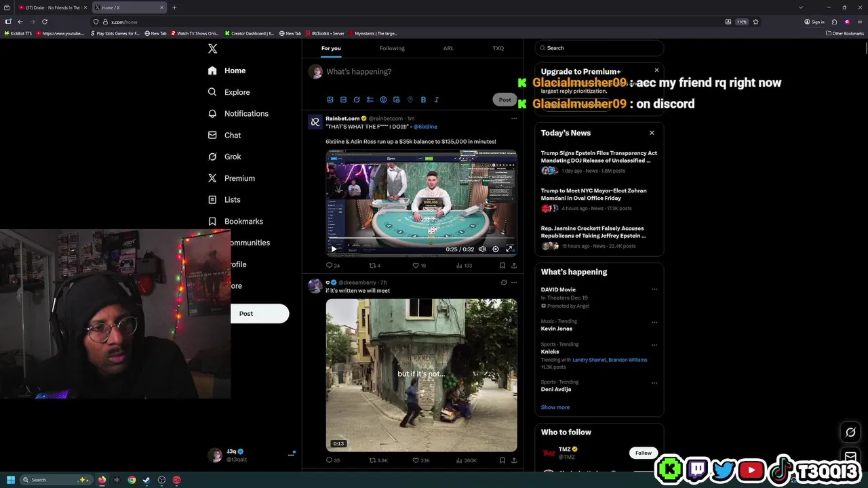Screen dimensions: 868x488
Task: Click the bold formatting icon in composer
Action: point(423,100)
